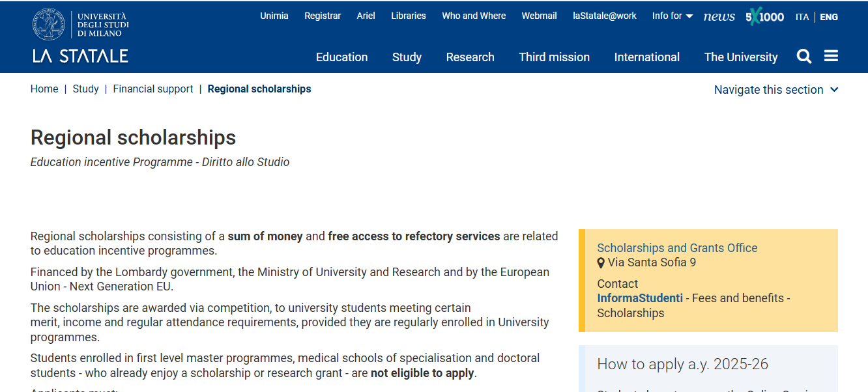Open the search magnifier icon
The height and width of the screenshot is (392, 868).
click(x=804, y=57)
